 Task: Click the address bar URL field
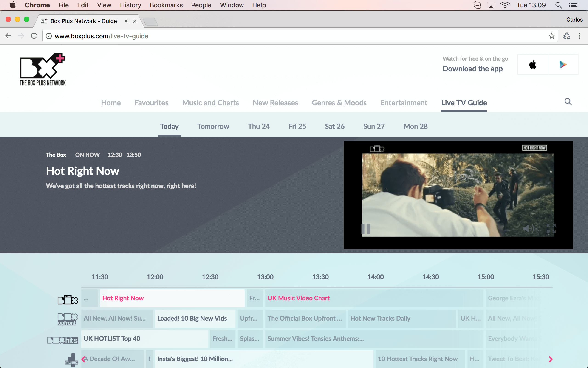tap(300, 36)
